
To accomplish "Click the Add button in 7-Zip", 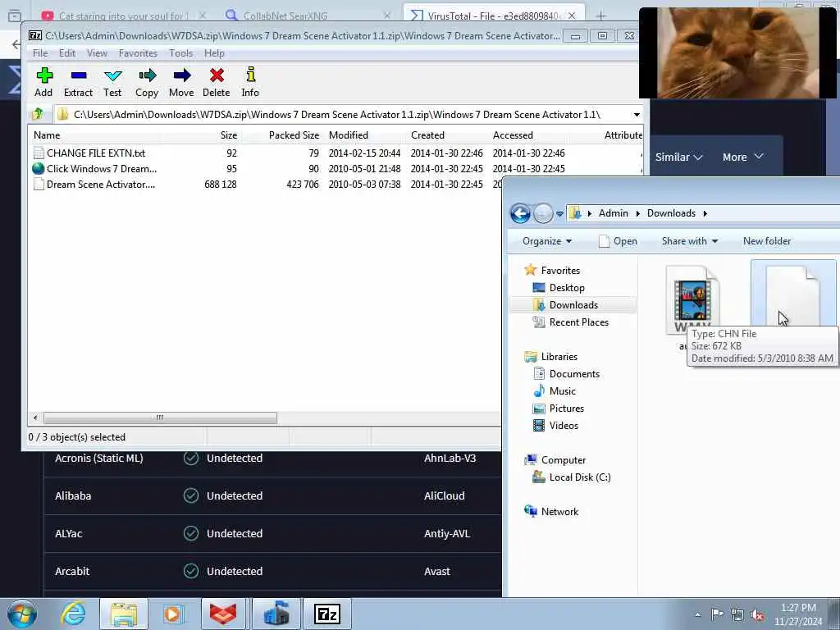I will [43, 82].
